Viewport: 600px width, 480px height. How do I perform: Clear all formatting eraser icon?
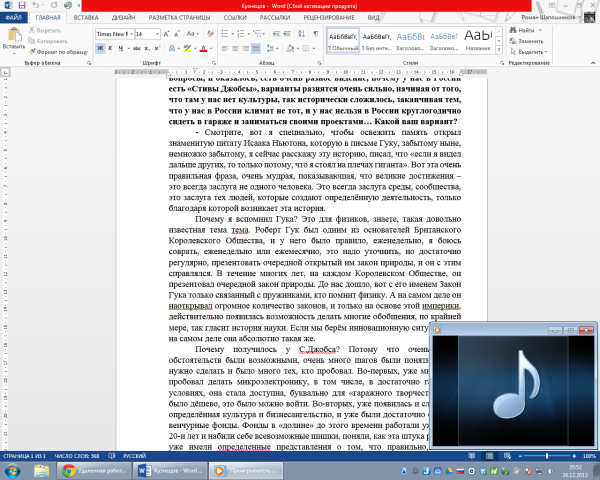click(x=210, y=34)
